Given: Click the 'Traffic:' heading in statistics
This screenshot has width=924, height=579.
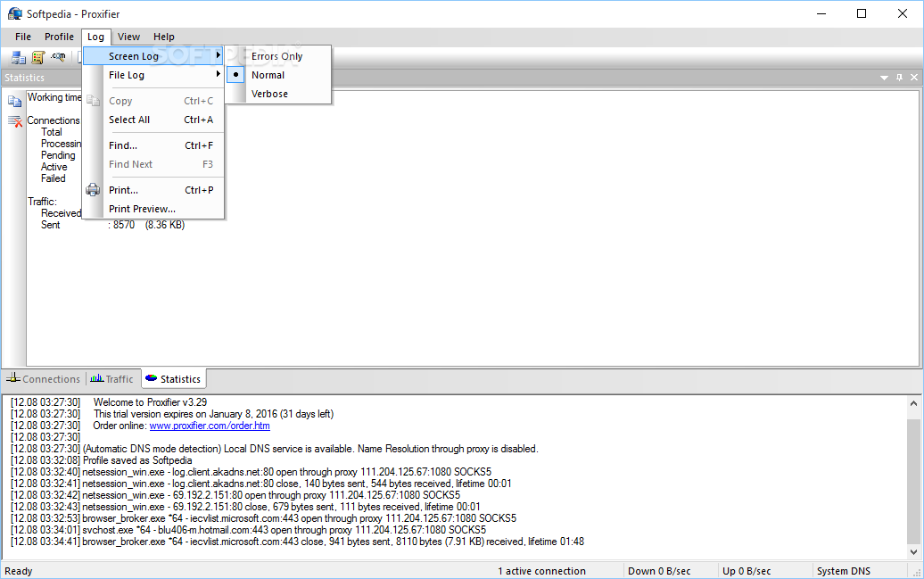Looking at the screenshot, I should pos(42,202).
